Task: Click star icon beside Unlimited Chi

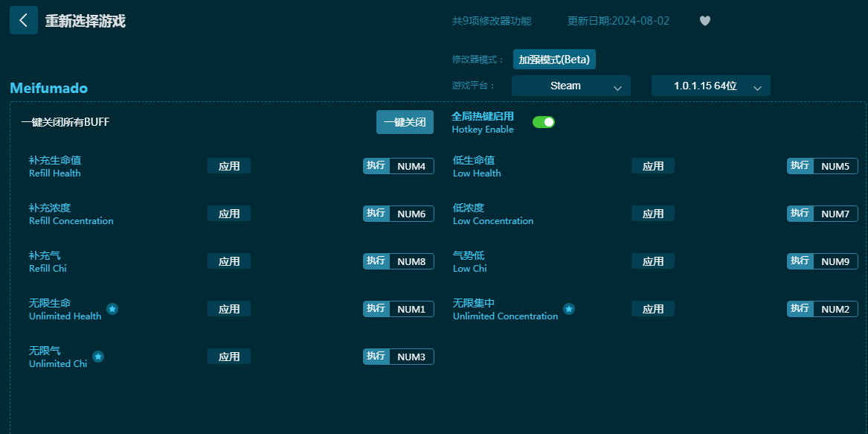Action: click(x=98, y=357)
